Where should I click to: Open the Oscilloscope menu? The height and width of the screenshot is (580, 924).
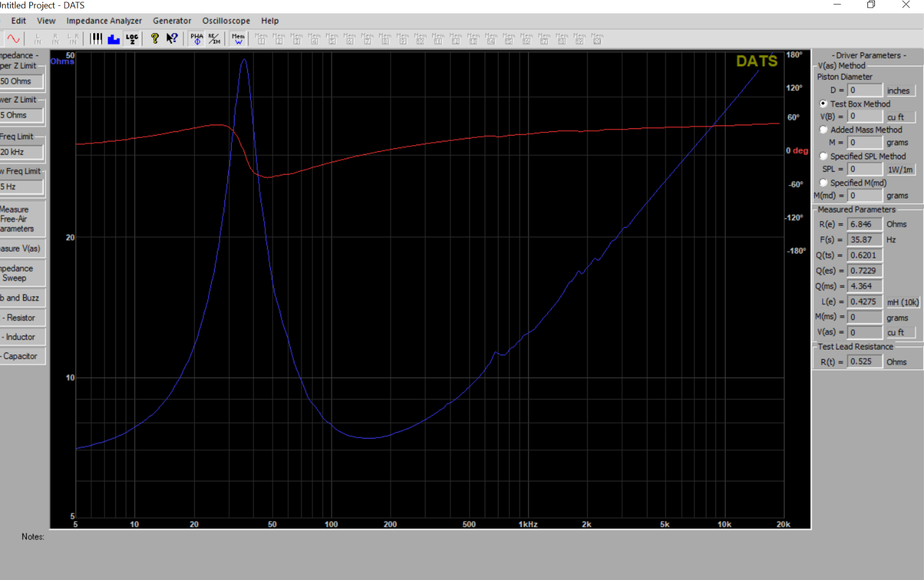click(226, 21)
